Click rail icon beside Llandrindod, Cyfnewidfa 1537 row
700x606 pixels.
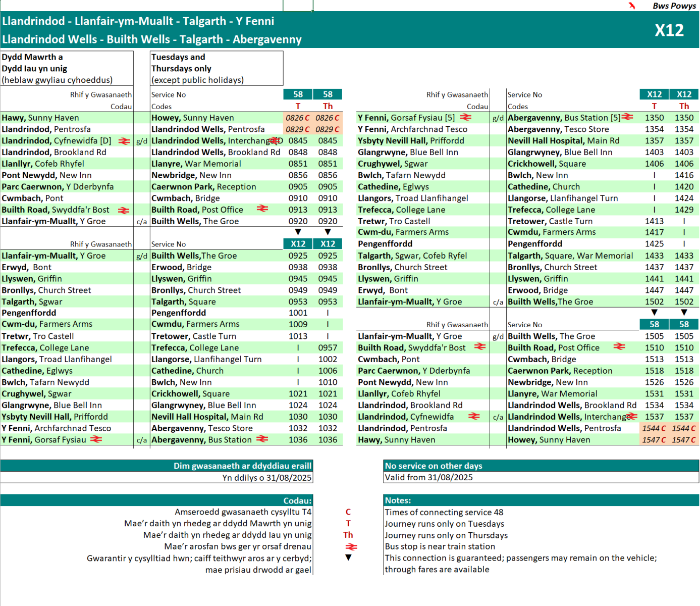coord(474,416)
